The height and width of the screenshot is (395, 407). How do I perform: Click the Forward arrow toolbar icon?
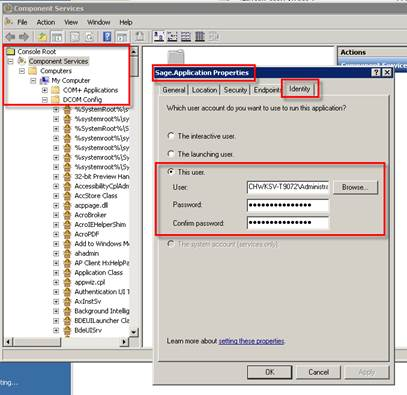coord(24,37)
